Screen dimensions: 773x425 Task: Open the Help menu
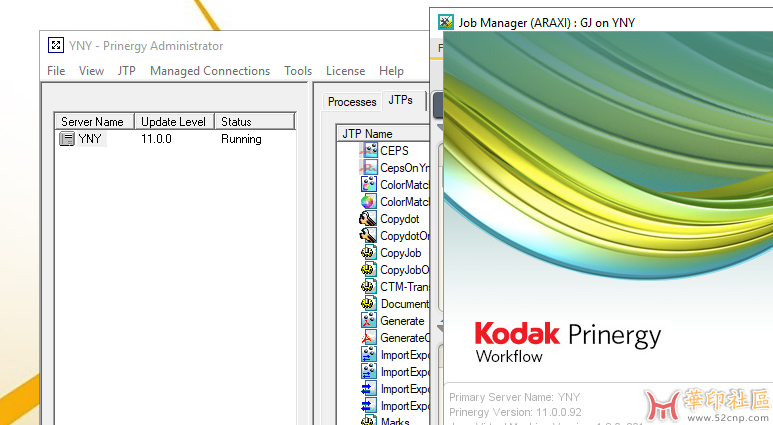(391, 71)
